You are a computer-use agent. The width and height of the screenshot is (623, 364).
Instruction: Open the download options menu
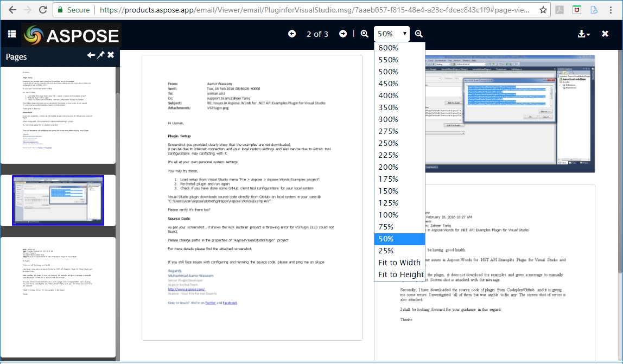584,34
